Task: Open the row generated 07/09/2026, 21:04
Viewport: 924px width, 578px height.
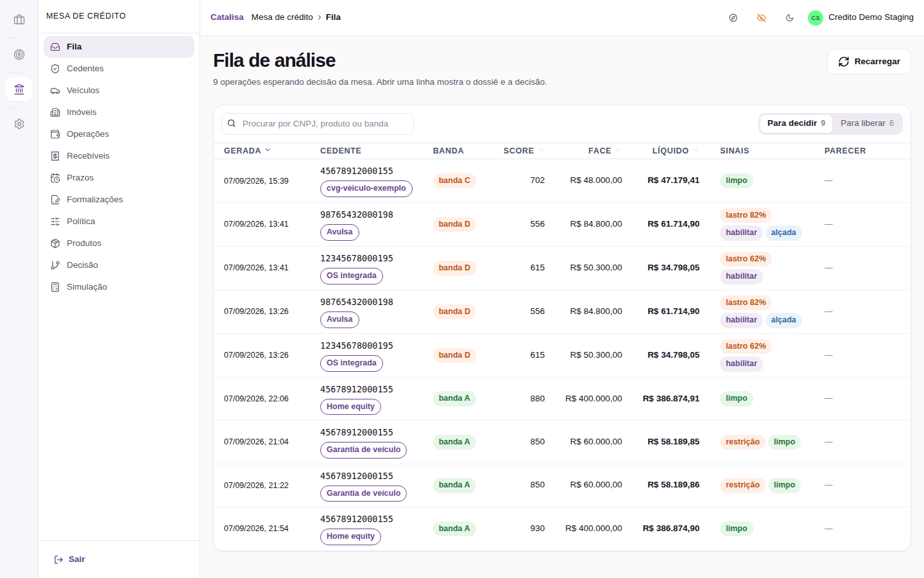Action: 562,442
